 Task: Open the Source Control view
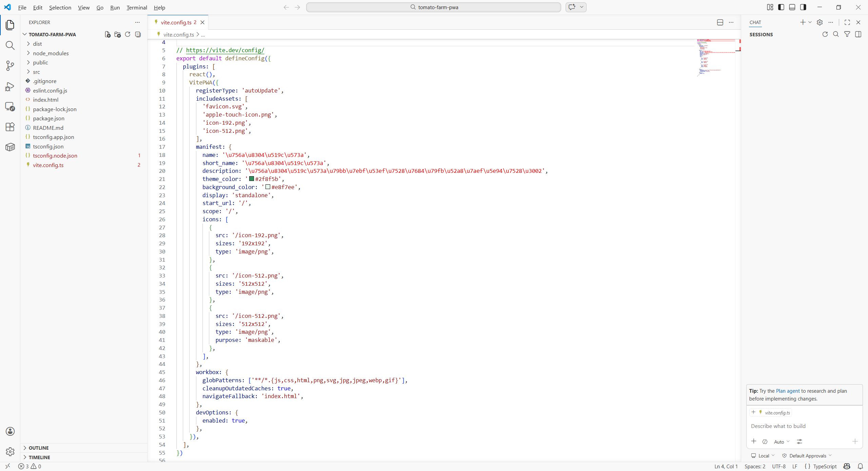tap(10, 66)
